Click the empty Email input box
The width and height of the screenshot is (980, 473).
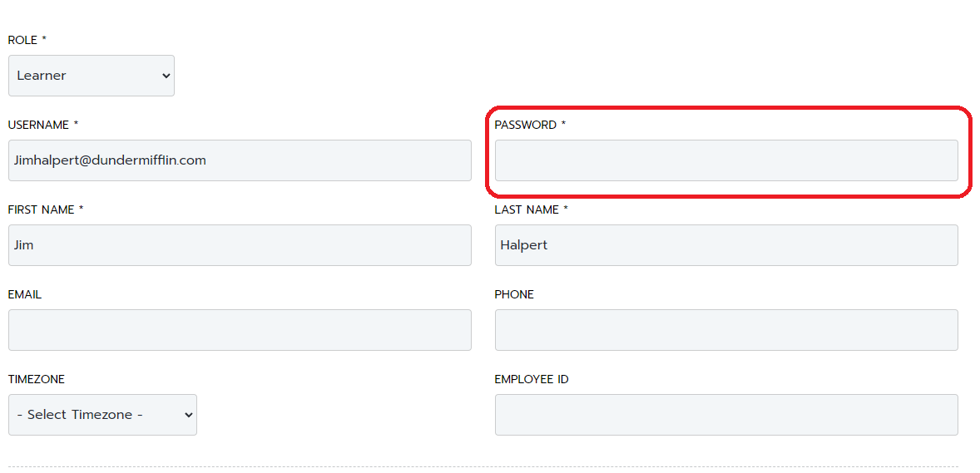tap(240, 330)
